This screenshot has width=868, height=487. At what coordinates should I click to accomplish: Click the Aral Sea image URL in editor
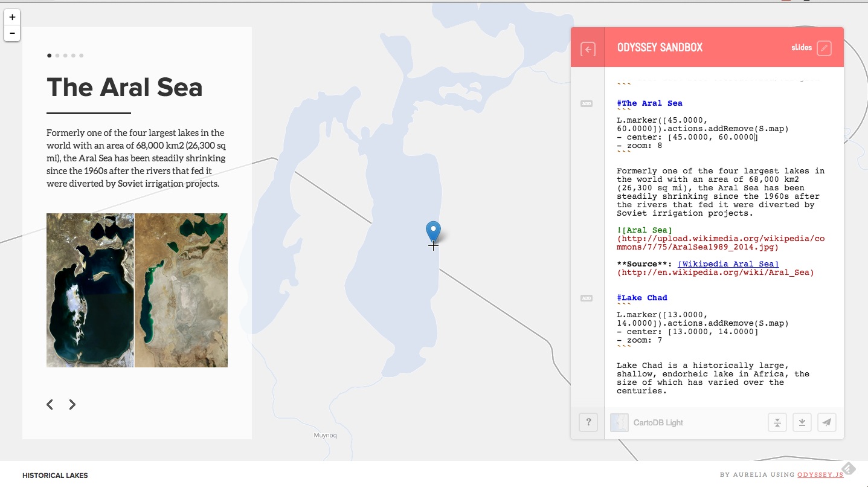point(721,243)
